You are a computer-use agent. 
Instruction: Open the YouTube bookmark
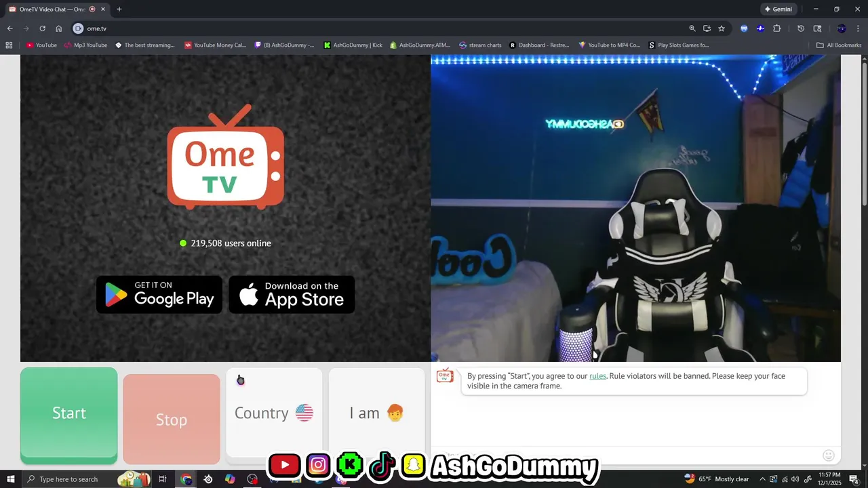click(x=41, y=45)
